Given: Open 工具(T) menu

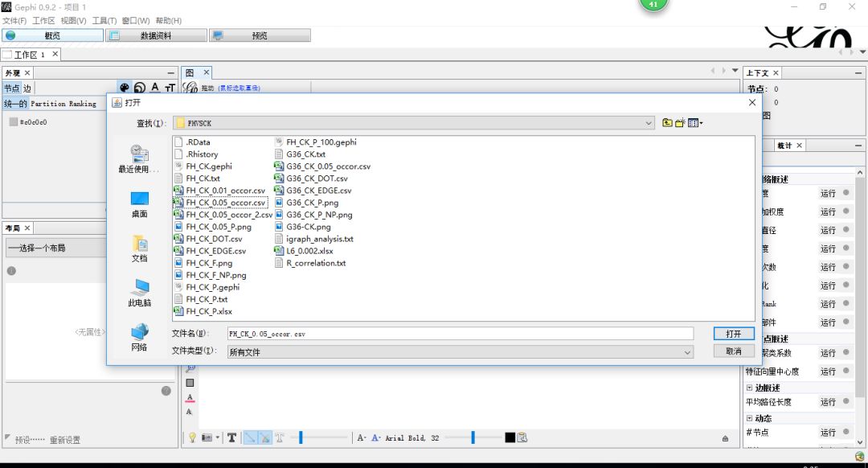Looking at the screenshot, I should point(104,20).
